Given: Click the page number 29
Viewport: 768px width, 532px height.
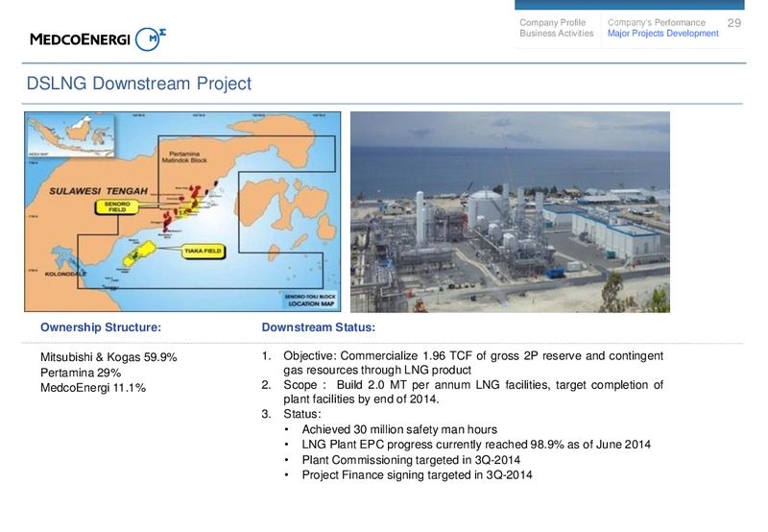Looking at the screenshot, I should point(733,23).
